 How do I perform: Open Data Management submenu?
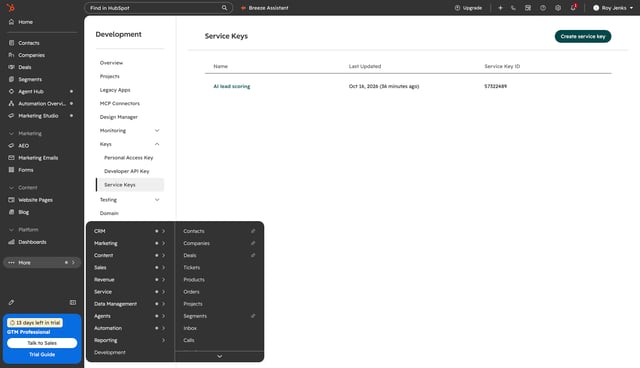(129, 304)
